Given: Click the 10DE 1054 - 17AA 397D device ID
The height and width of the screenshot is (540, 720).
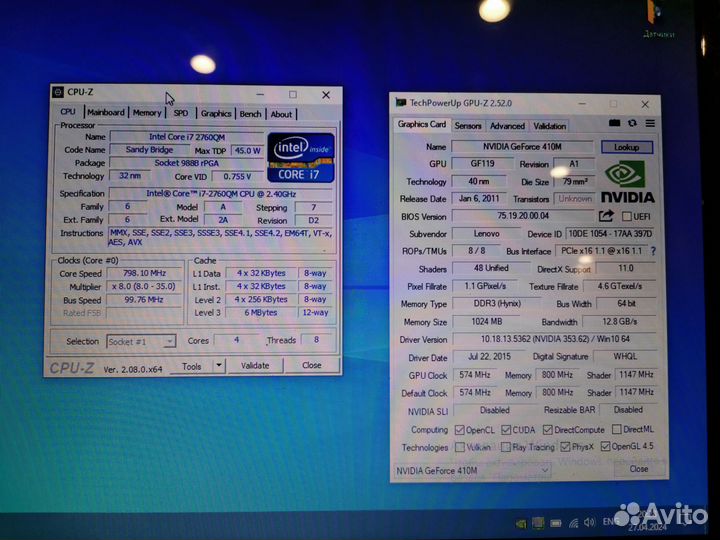Looking at the screenshot, I should [610, 234].
